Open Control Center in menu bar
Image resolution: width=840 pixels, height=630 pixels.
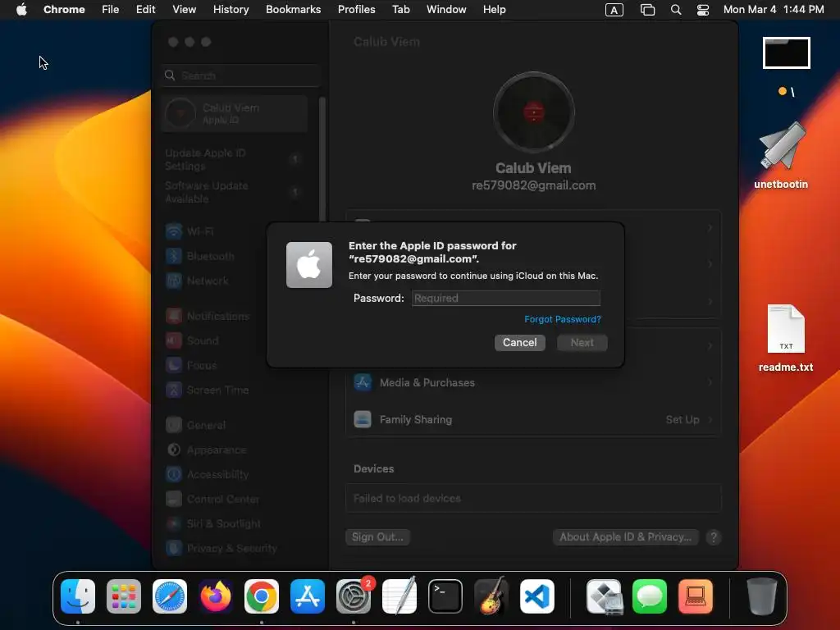703,10
